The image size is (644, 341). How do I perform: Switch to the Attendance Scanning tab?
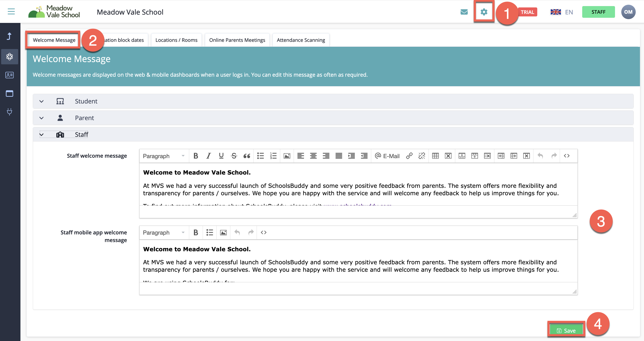click(301, 40)
